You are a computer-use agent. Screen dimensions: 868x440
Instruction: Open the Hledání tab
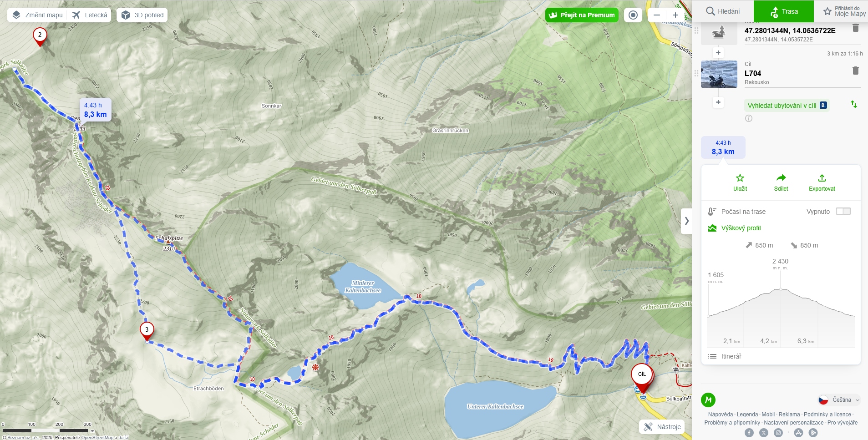click(723, 11)
